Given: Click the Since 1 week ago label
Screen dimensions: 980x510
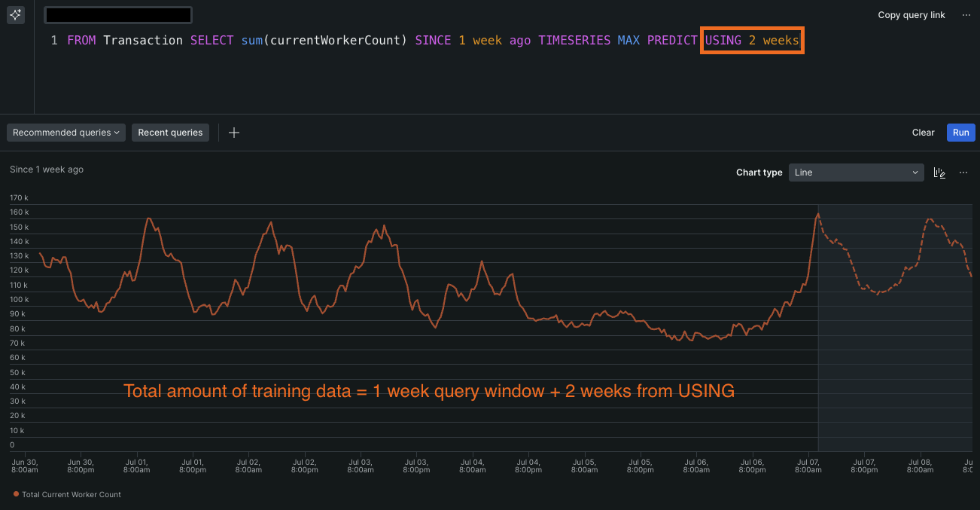Looking at the screenshot, I should click(x=47, y=169).
